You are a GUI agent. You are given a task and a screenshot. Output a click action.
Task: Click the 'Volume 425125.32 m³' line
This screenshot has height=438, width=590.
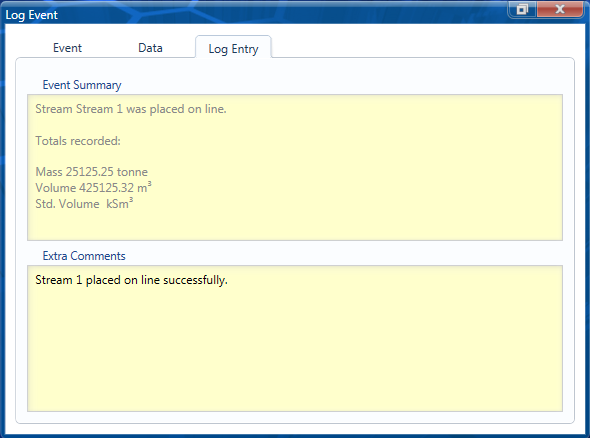pyautogui.click(x=93, y=187)
